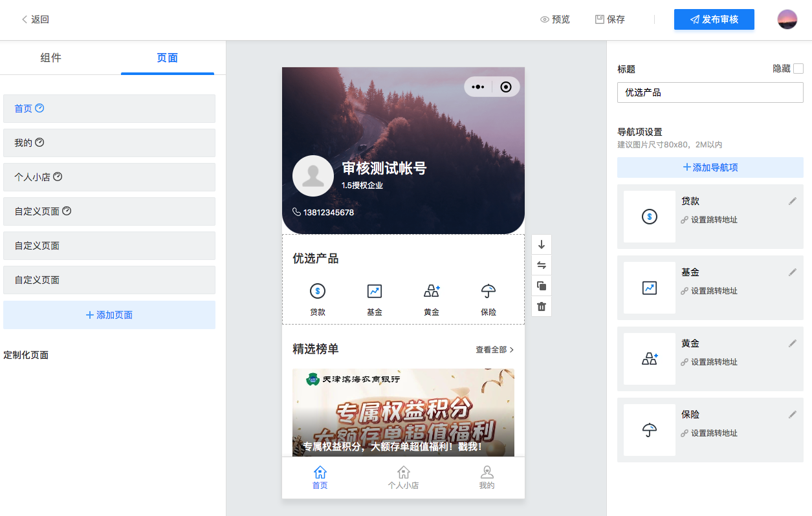Click the 保险 icon thumbnail in the settings panel

[x=650, y=430]
